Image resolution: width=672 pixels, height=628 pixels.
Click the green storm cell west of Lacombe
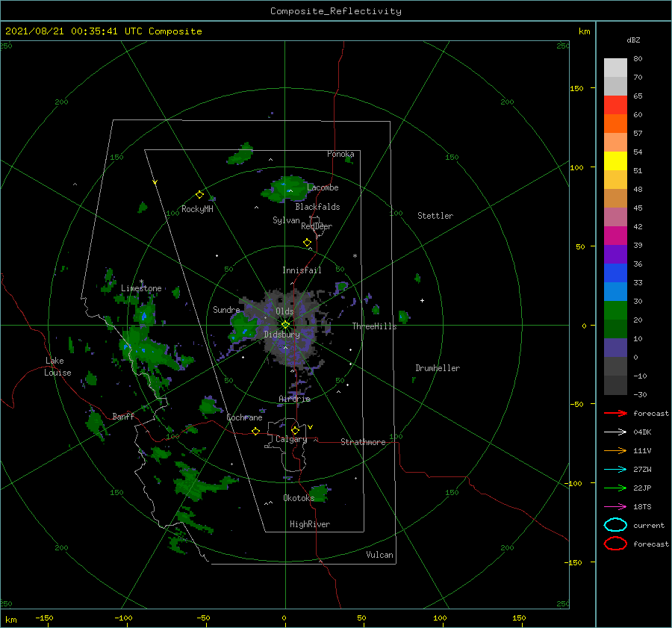pos(286,190)
